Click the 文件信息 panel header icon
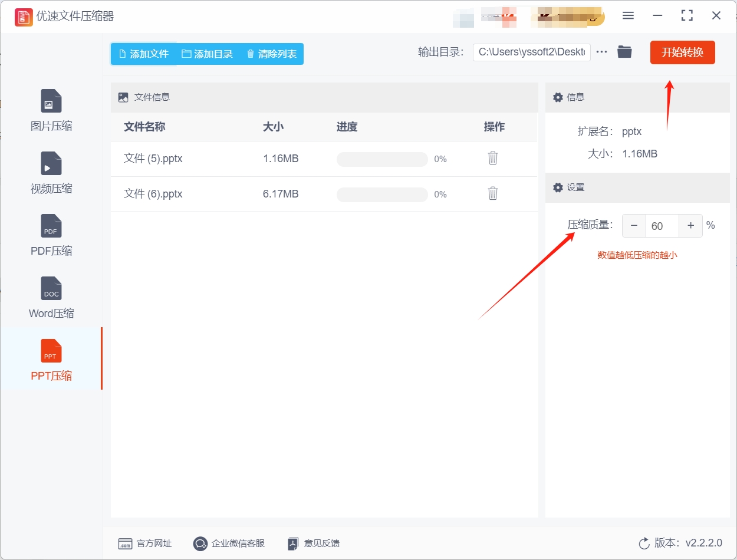737x560 pixels. [x=123, y=97]
